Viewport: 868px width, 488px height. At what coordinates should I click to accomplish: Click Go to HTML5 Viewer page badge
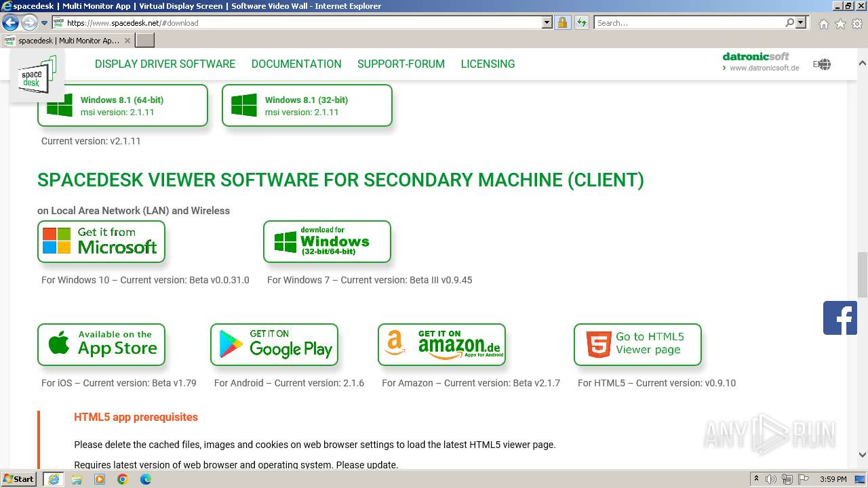637,344
